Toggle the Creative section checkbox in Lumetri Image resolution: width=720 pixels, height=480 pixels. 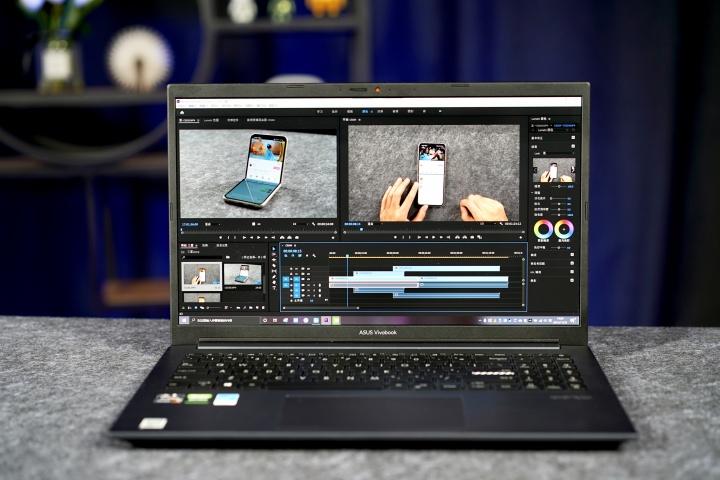coord(573,147)
